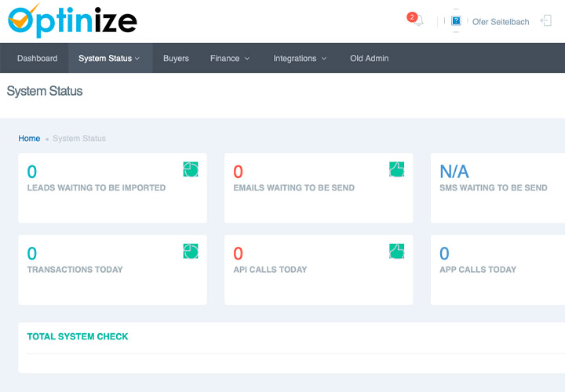
Task: Open the notifications bell
Action: tap(419, 21)
